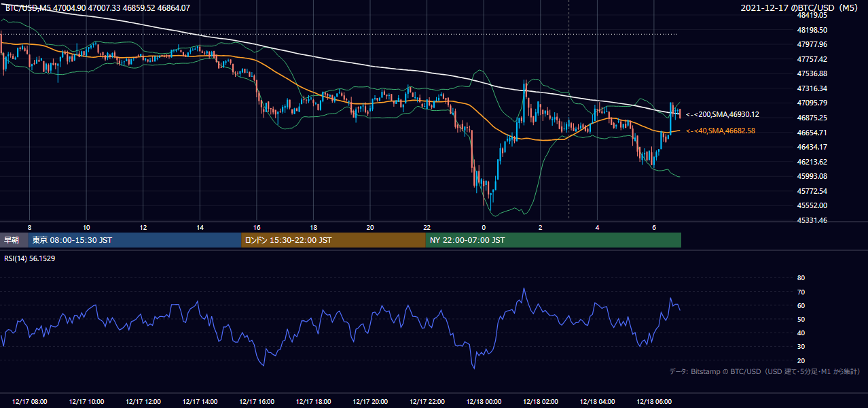
Task: Click the '12/18 00:00' date-time label
Action: click(484, 402)
